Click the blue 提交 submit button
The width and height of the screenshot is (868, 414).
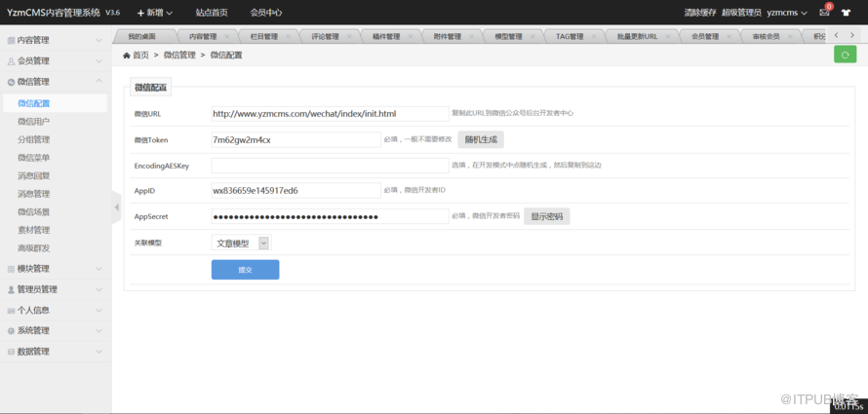click(245, 270)
